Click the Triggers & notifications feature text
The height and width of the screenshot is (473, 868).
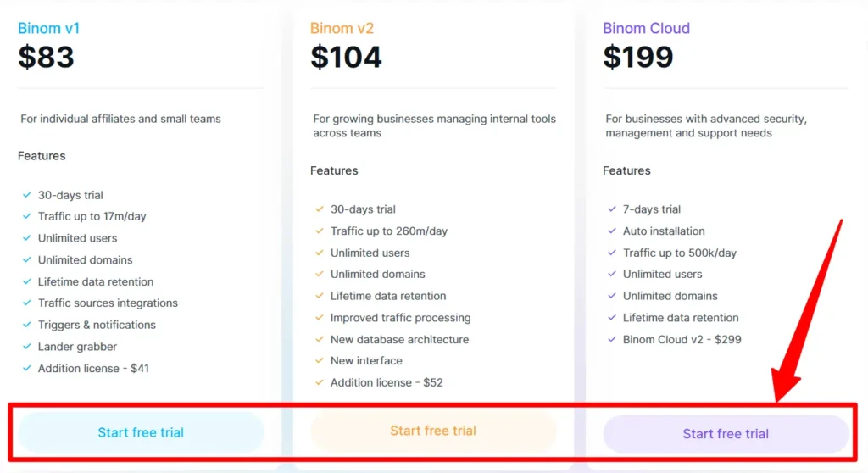point(97,325)
